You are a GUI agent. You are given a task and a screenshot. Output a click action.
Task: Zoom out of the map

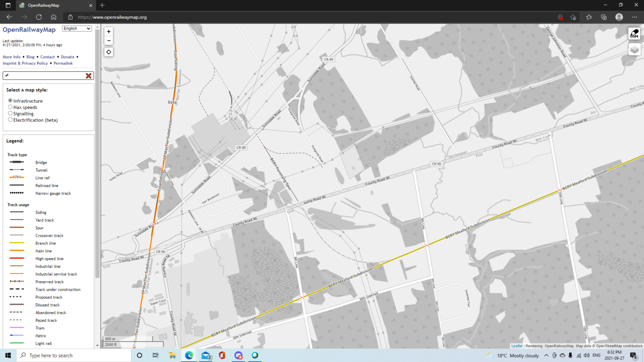pos(109,41)
